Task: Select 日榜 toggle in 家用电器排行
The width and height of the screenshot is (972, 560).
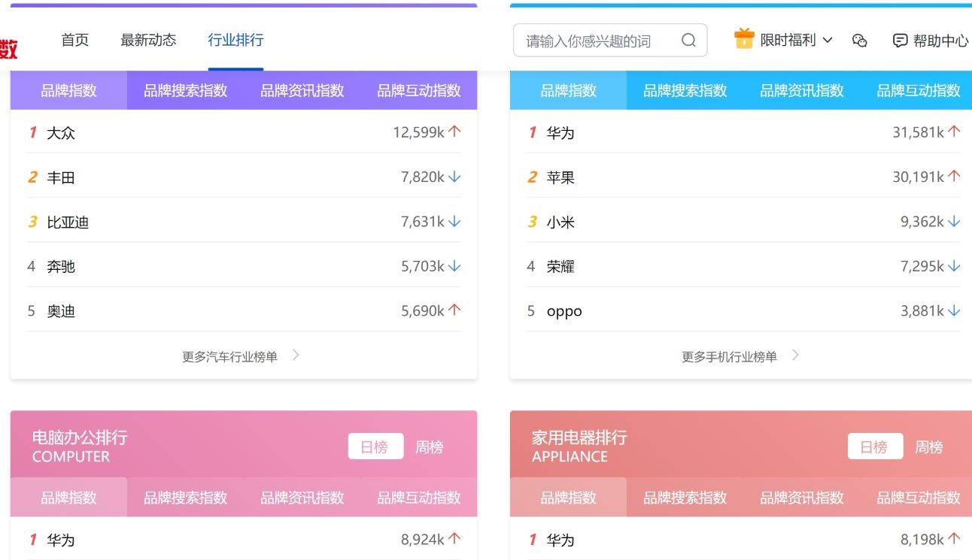Action: (875, 446)
